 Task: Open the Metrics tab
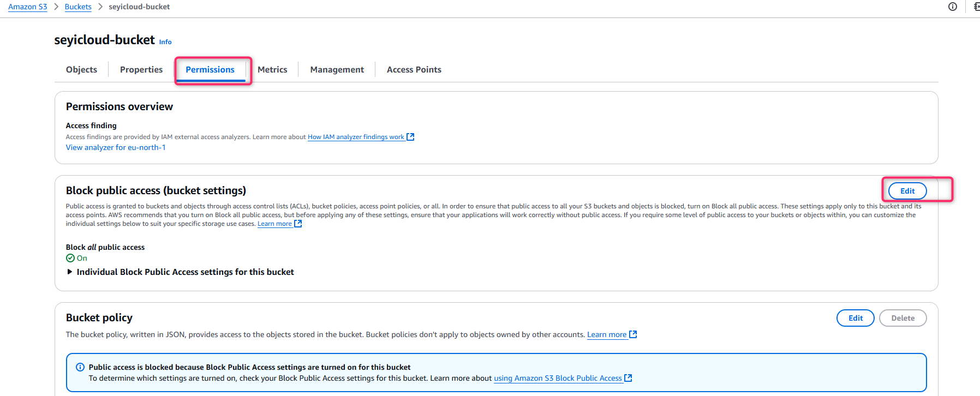(272, 69)
